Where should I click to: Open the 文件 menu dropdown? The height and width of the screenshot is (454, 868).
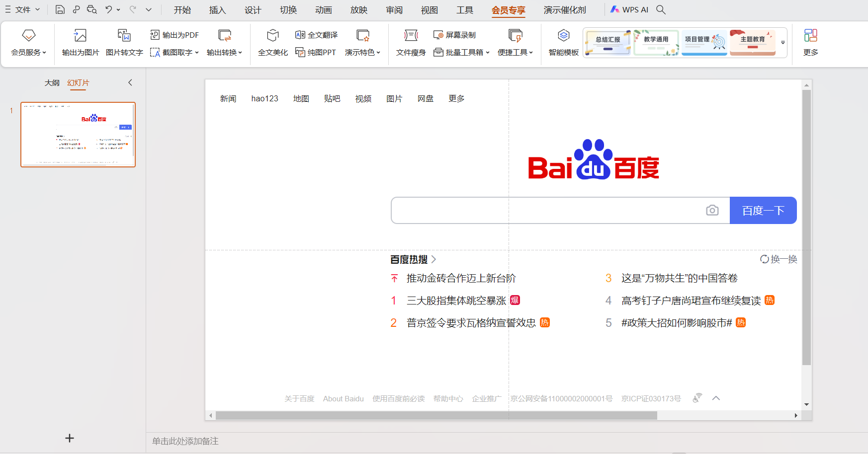pyautogui.click(x=22, y=9)
